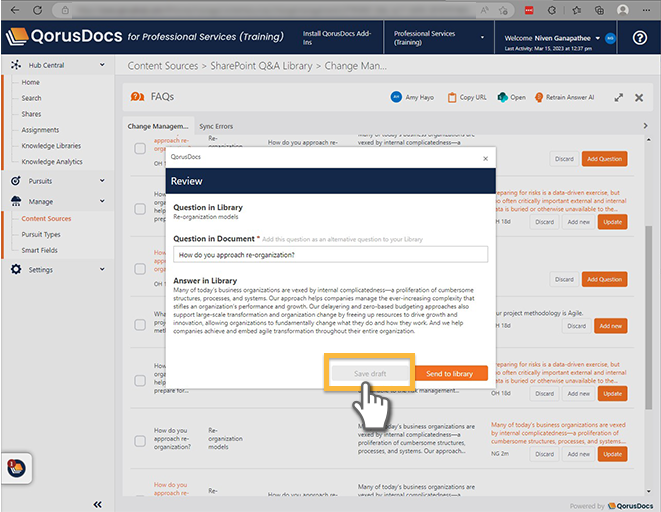Click the Settings gear icon

coord(16,269)
